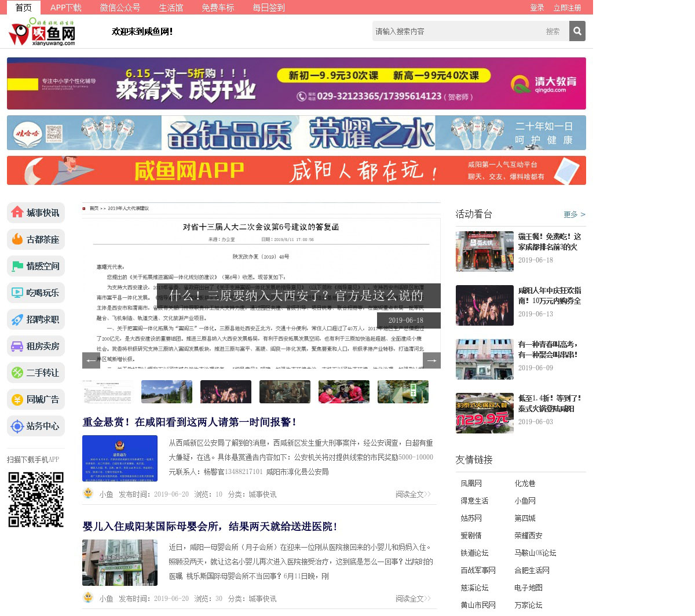Select the statue landscape thumbnail

[167, 392]
